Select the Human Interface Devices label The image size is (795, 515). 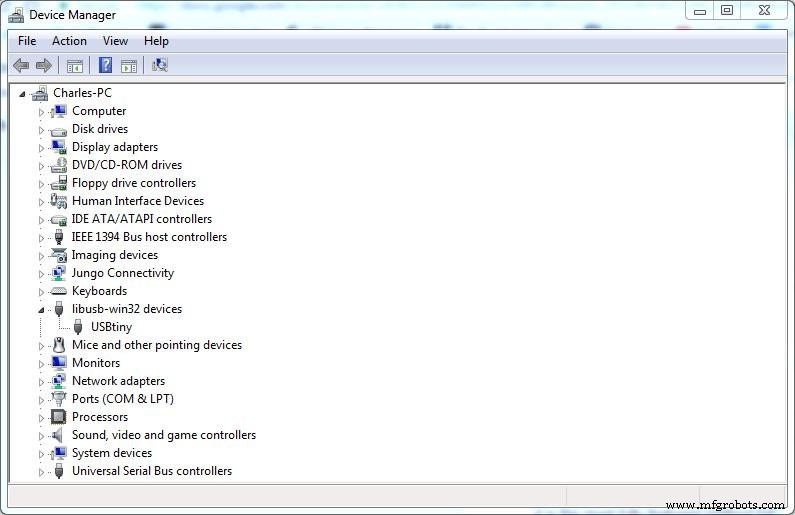(x=138, y=201)
